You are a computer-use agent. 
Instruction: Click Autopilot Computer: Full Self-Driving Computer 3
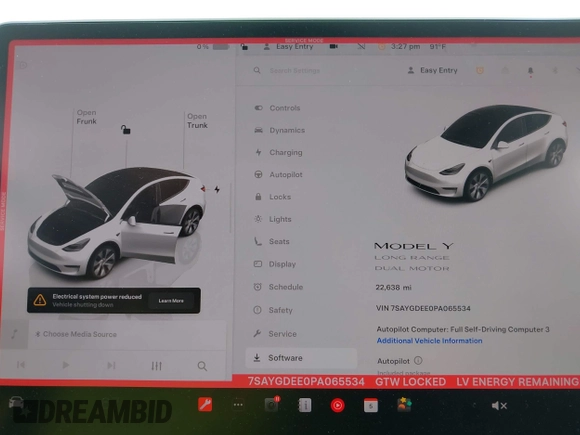[463, 329]
